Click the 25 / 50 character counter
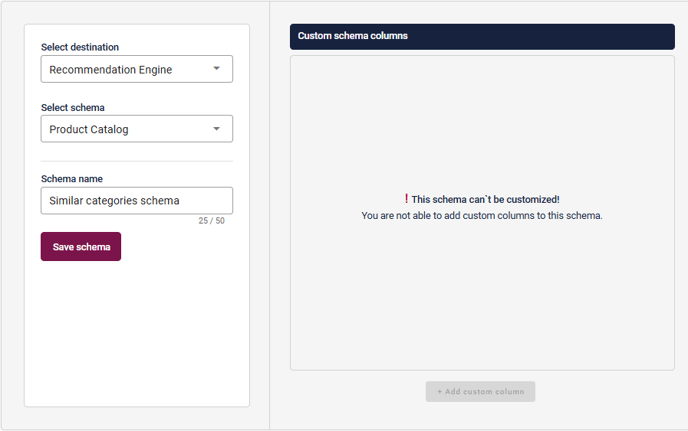 tap(211, 221)
